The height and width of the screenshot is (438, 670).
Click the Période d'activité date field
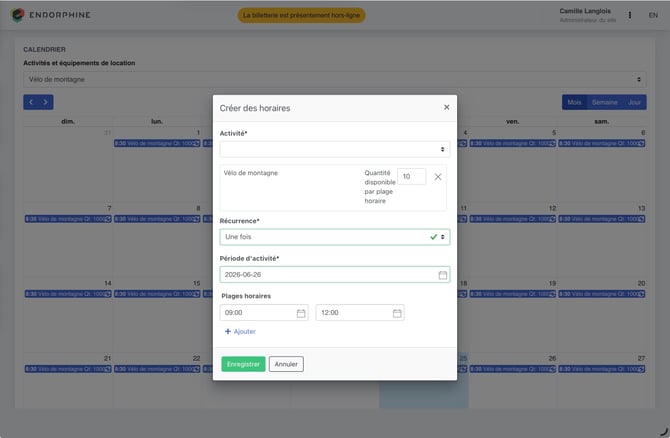335,274
